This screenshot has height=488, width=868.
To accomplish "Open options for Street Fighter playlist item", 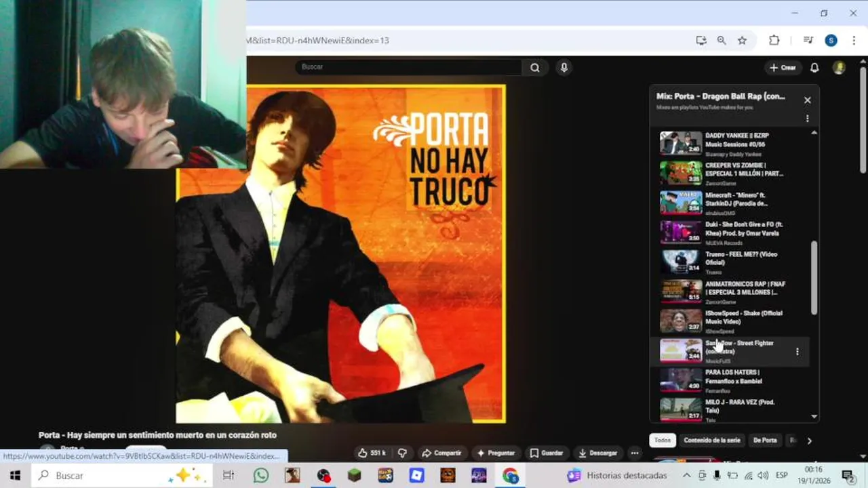I will (x=797, y=352).
